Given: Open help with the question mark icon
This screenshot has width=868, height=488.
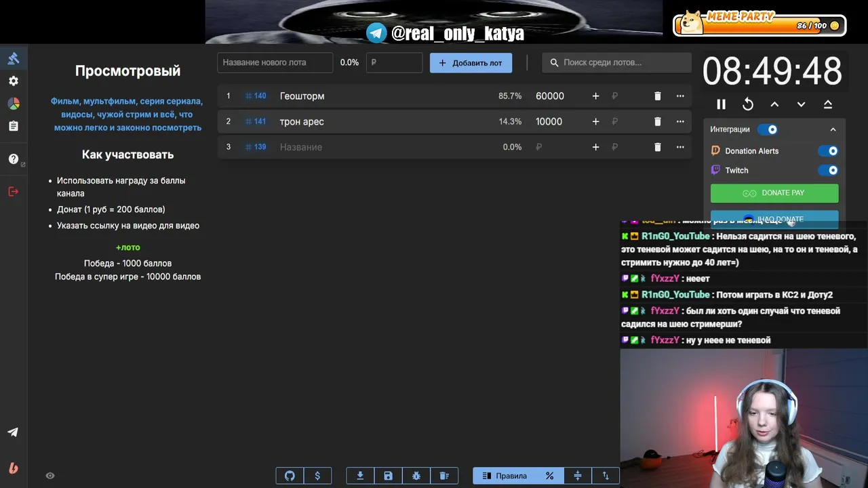Looking at the screenshot, I should pos(14,159).
